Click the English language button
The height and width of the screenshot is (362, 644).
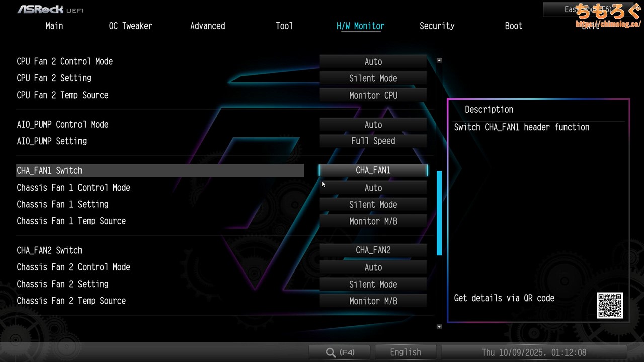pyautogui.click(x=405, y=352)
